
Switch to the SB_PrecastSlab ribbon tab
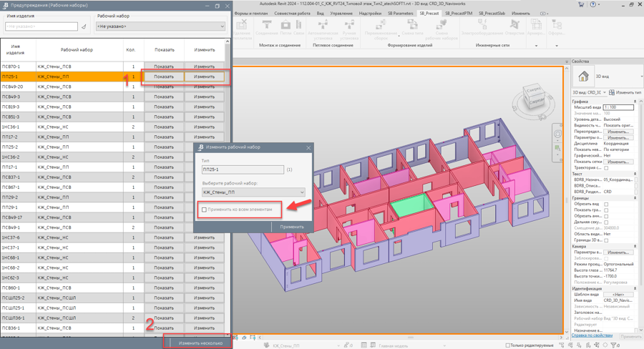492,13
